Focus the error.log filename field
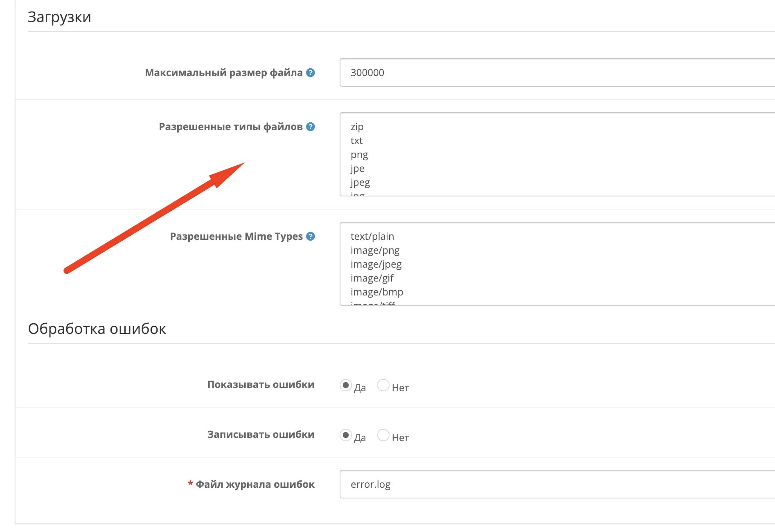The height and width of the screenshot is (532, 775). tap(557, 484)
